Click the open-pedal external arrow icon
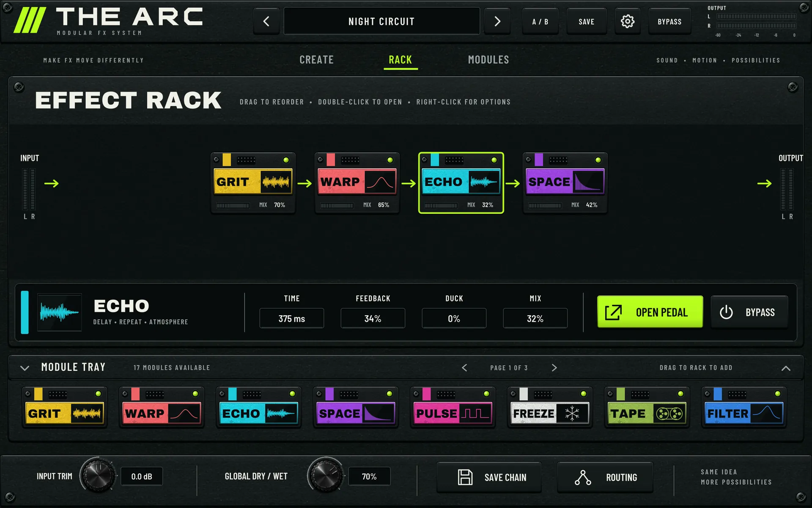The height and width of the screenshot is (508, 812). tap(613, 312)
